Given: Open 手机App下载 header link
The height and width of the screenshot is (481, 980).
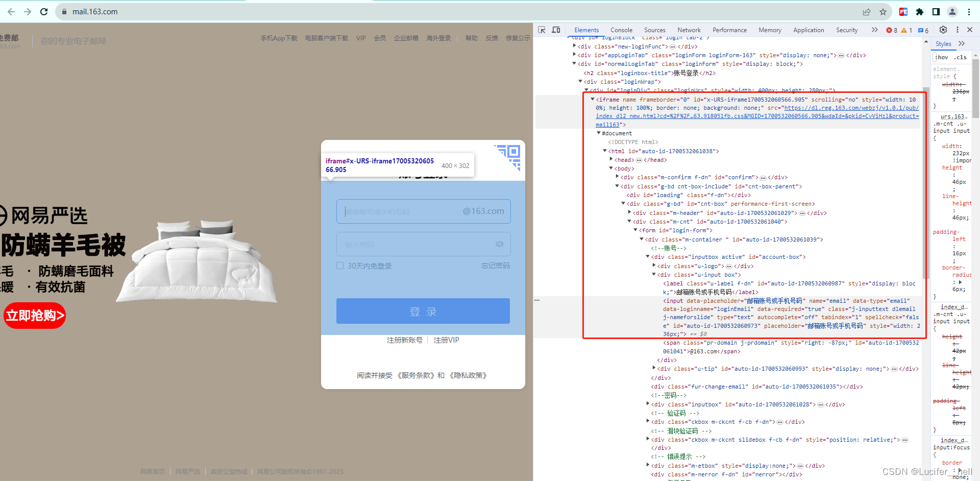Looking at the screenshot, I should pyautogui.click(x=279, y=38).
